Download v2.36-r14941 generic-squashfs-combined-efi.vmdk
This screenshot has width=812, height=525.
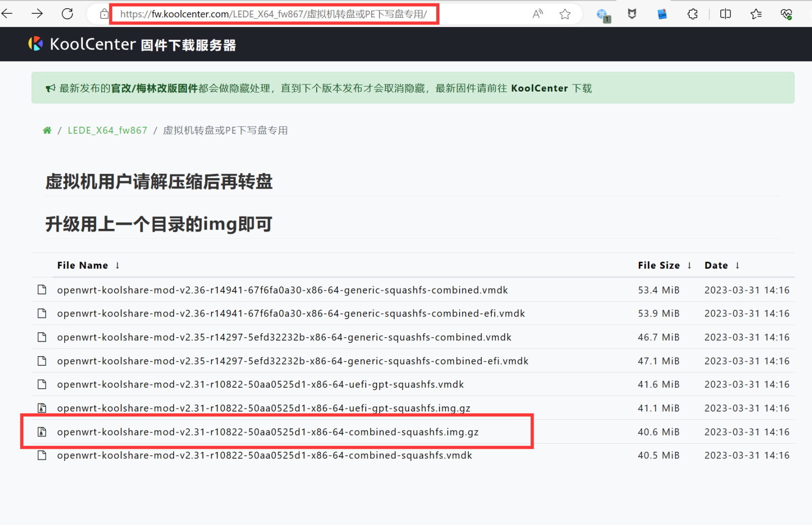coord(291,313)
